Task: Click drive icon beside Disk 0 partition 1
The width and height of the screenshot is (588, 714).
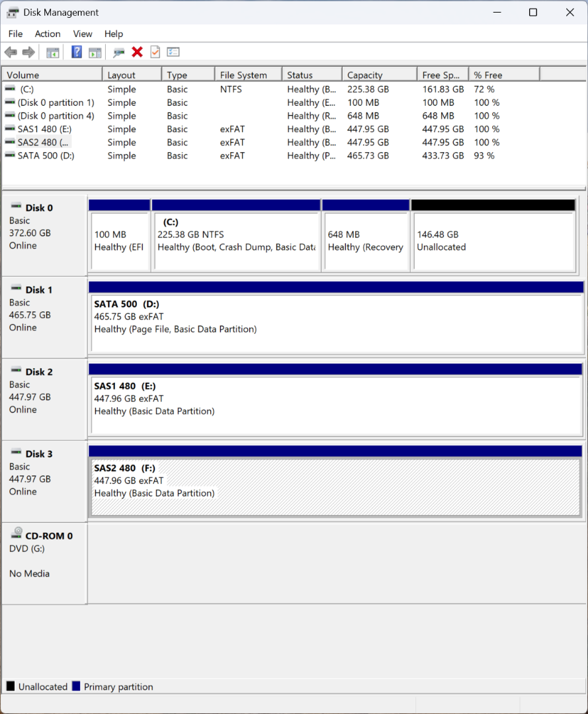Action: [x=9, y=102]
